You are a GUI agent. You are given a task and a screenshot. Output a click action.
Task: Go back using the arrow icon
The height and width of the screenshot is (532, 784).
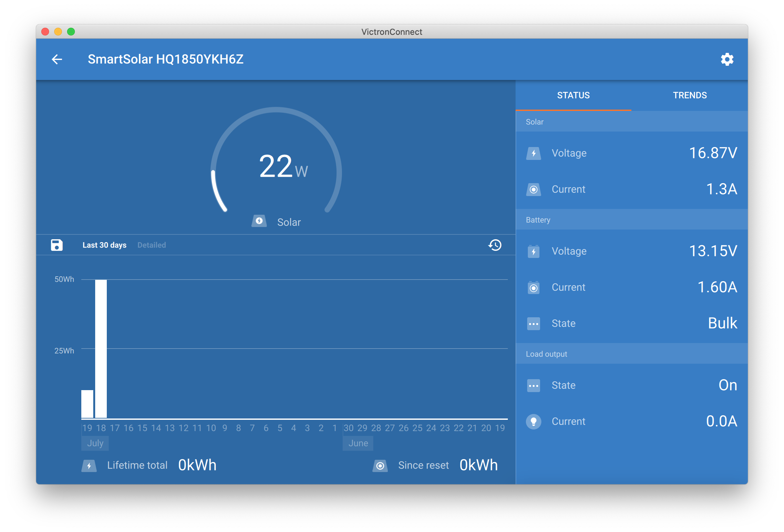(57, 59)
